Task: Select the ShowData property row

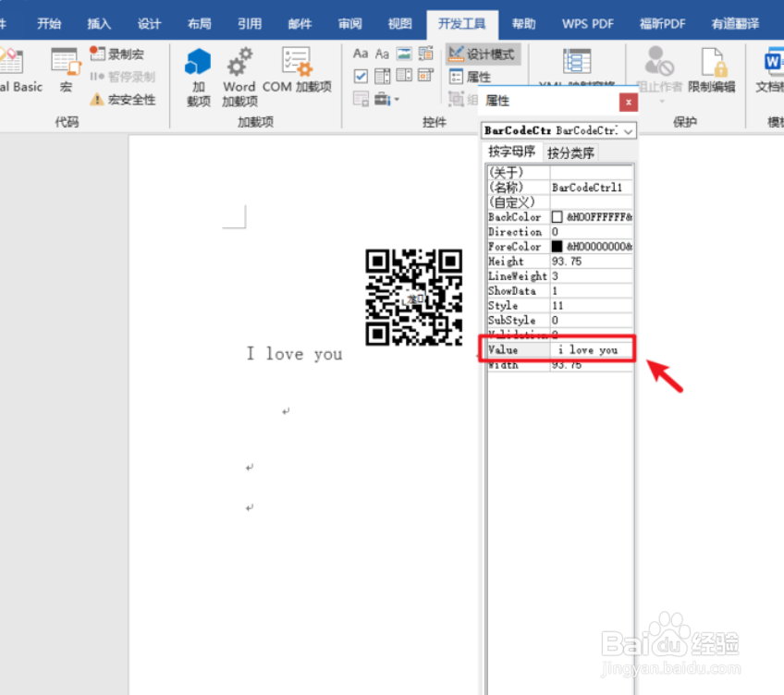Action: (x=560, y=290)
